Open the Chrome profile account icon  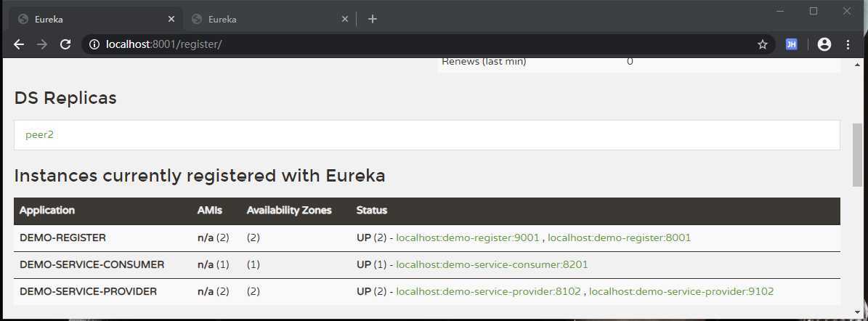pos(824,44)
